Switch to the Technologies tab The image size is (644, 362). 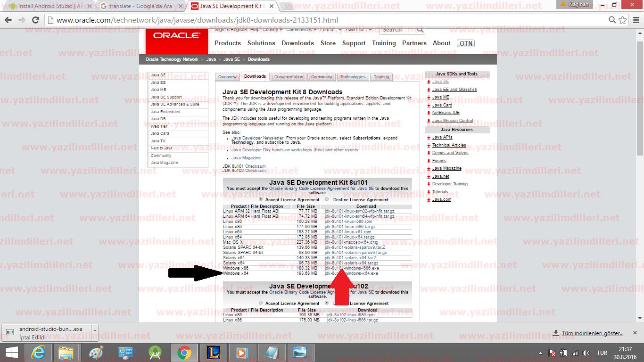pyautogui.click(x=353, y=77)
